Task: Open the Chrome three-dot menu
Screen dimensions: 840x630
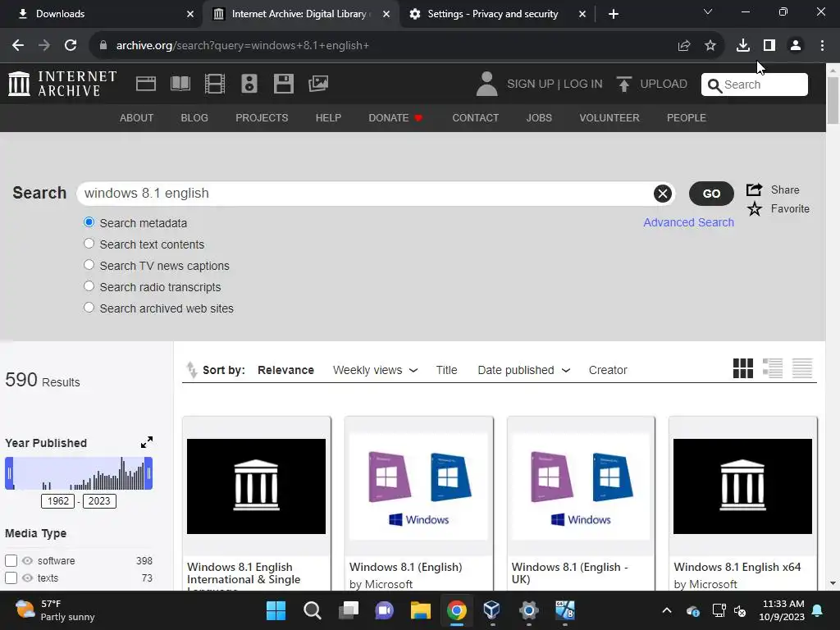Action: (822, 46)
